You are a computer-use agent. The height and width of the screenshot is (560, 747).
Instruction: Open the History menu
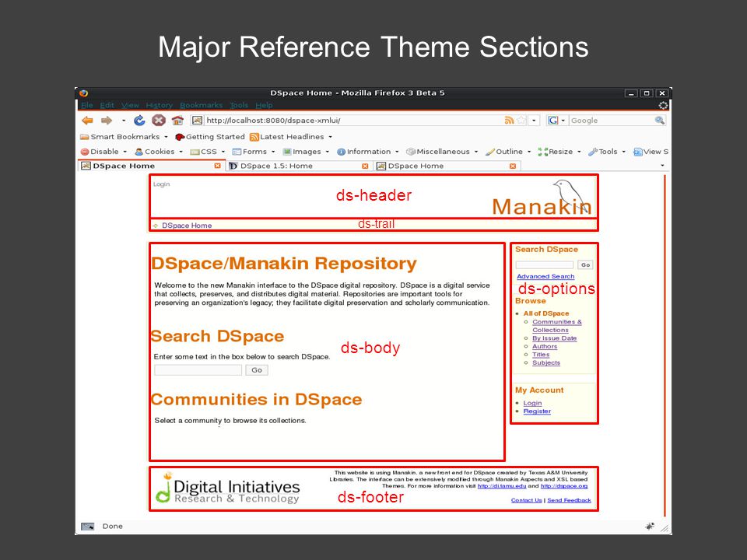coord(159,105)
